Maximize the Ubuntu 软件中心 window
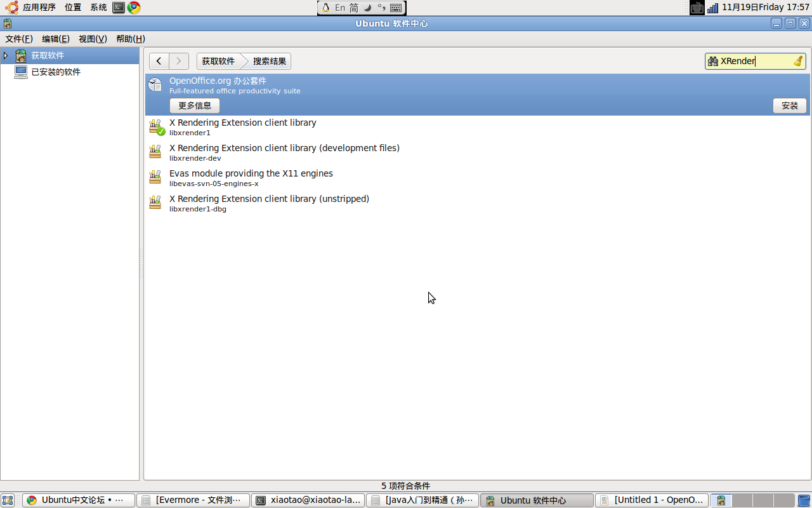This screenshot has height=508, width=812. point(790,23)
